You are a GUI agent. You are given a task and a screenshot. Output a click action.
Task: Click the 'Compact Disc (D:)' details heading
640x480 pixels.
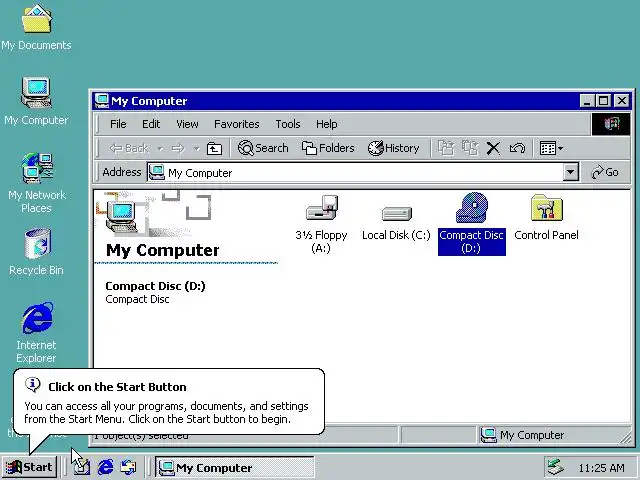155,286
